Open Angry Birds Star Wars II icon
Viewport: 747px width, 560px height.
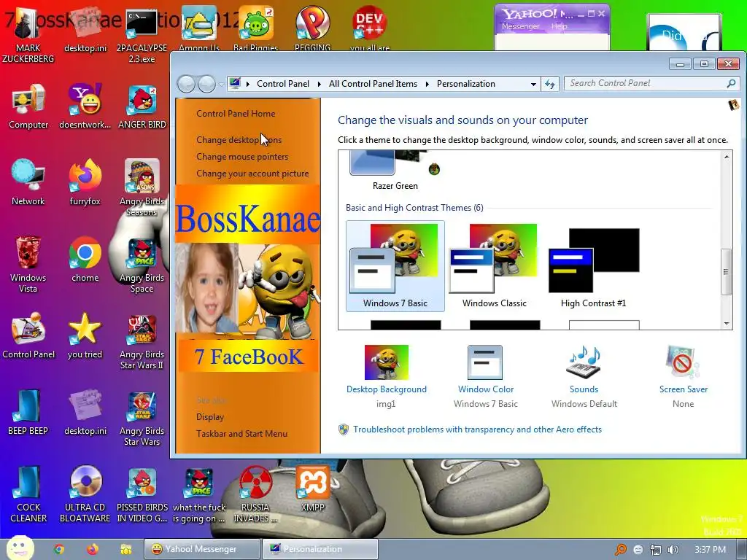pyautogui.click(x=142, y=341)
